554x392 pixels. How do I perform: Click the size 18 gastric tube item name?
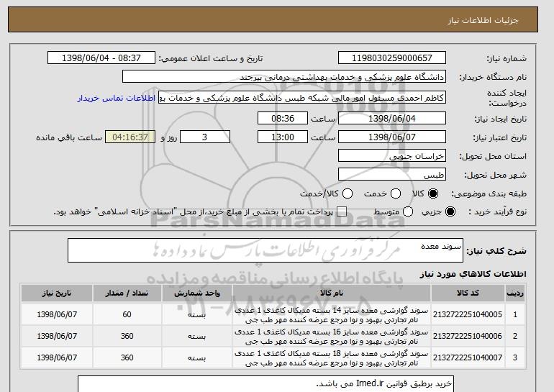[x=332, y=358]
